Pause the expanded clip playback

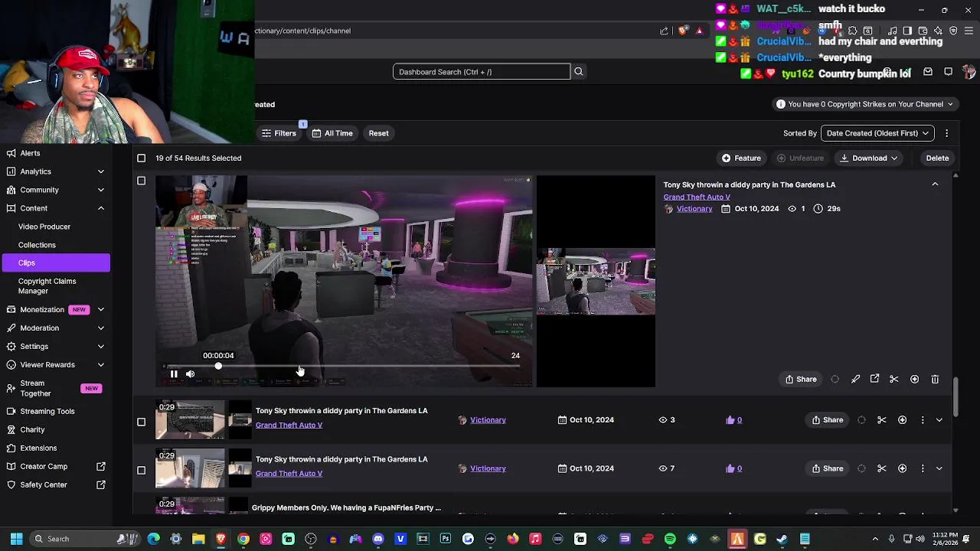click(x=174, y=374)
